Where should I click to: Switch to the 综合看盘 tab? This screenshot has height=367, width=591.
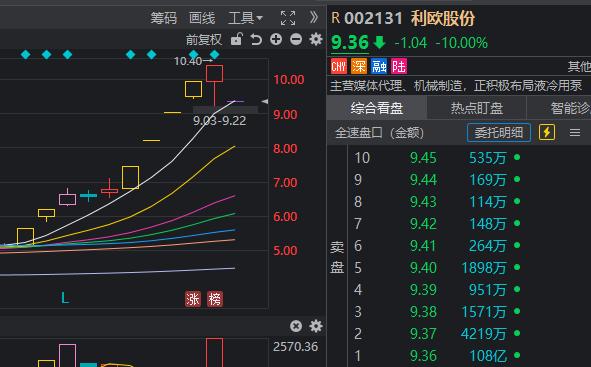pyautogui.click(x=377, y=108)
